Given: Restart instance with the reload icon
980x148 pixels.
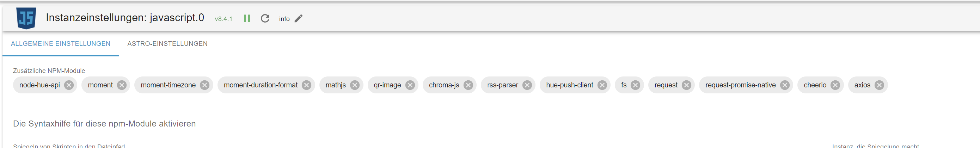Looking at the screenshot, I should pos(265,18).
